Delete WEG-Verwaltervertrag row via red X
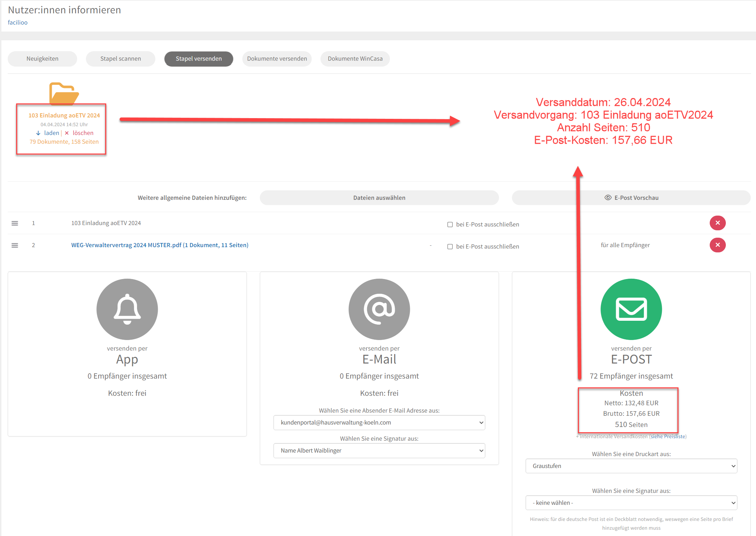Screen dimensions: 756x536 pyautogui.click(x=717, y=245)
